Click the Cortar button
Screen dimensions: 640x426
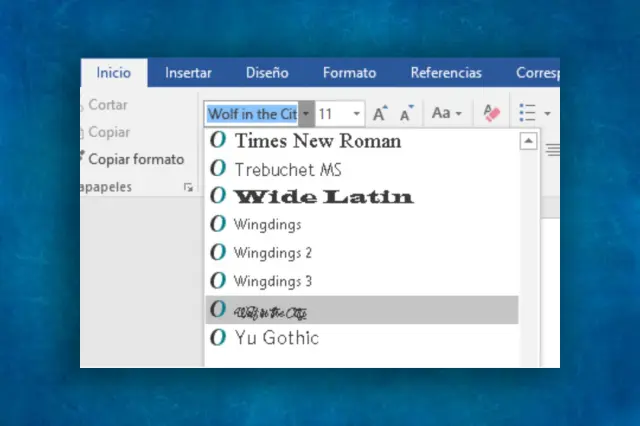(108, 105)
